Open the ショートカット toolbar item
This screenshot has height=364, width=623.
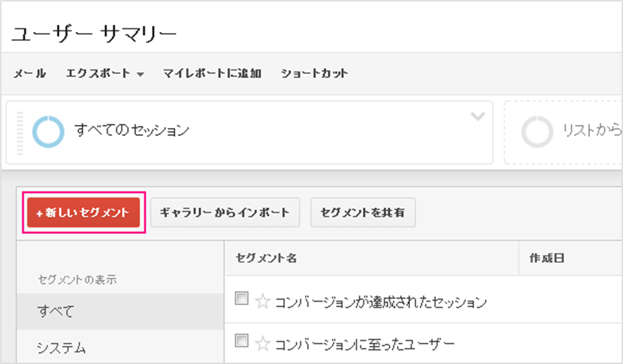314,73
